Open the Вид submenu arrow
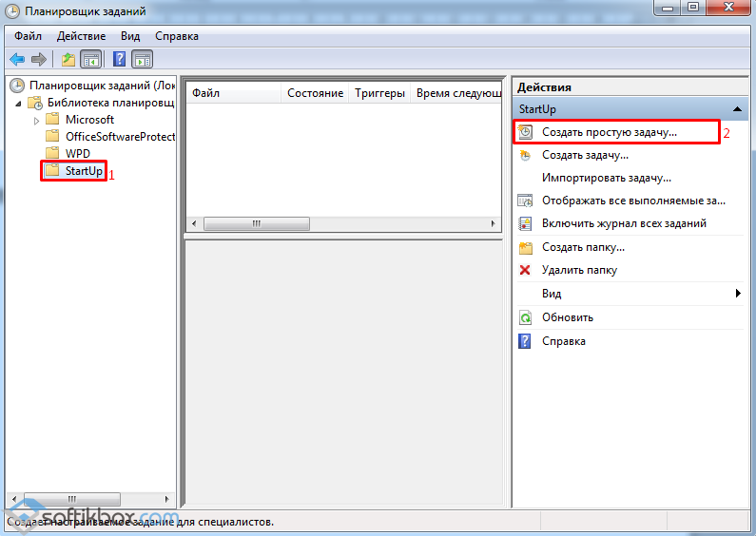The image size is (756, 536). (738, 294)
